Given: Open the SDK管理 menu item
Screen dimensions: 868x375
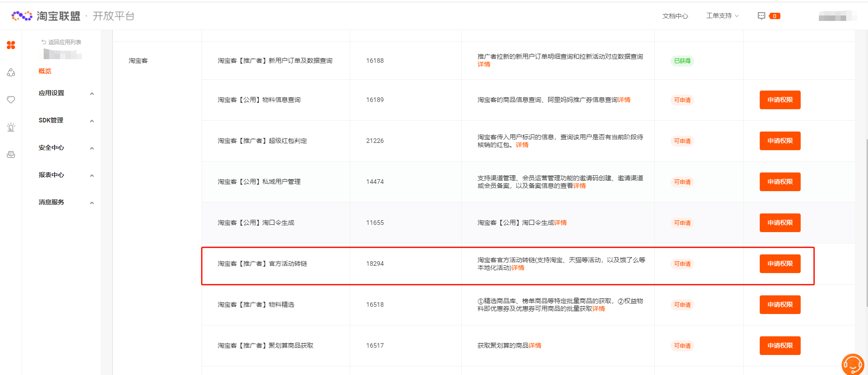Looking at the screenshot, I should point(51,120).
